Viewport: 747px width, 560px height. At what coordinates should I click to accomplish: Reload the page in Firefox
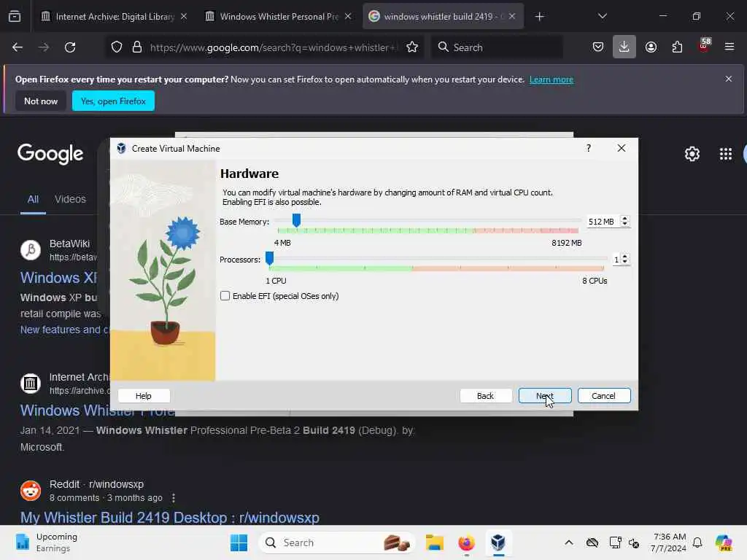(70, 47)
